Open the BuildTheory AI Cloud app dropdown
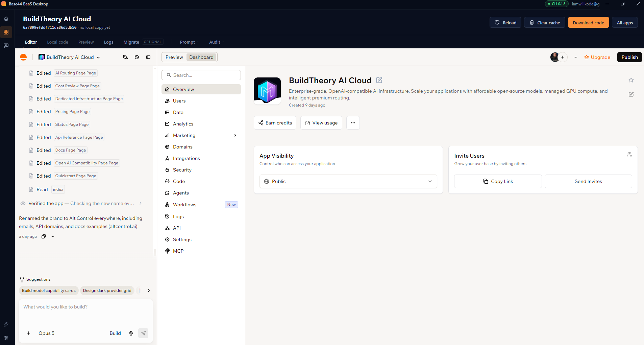This screenshot has height=345, width=644. click(70, 57)
